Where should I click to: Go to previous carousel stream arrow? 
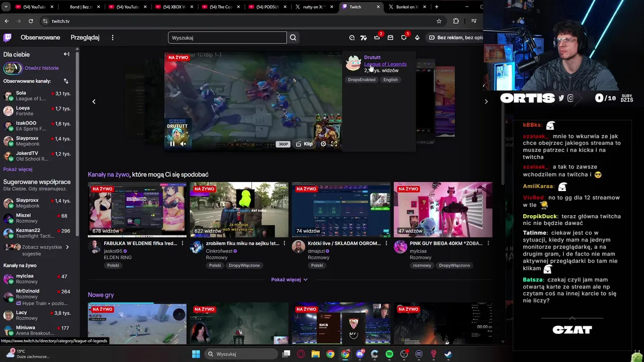click(x=94, y=102)
